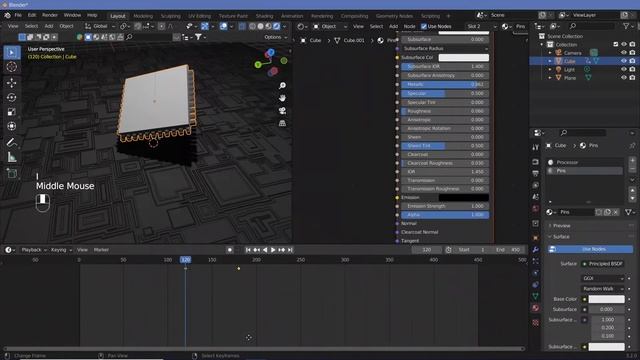
Task: Open the Playback dropdown in timeline
Action: click(34, 250)
